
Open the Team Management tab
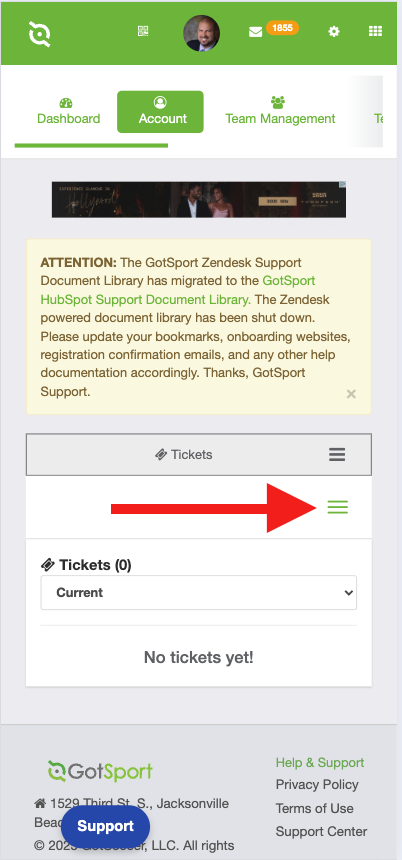[280, 112]
